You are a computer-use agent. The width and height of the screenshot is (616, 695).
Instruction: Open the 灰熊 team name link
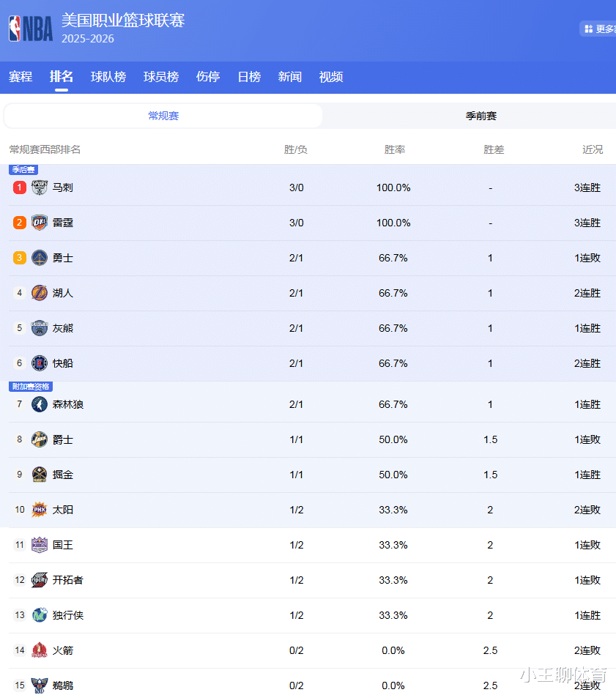click(x=62, y=328)
